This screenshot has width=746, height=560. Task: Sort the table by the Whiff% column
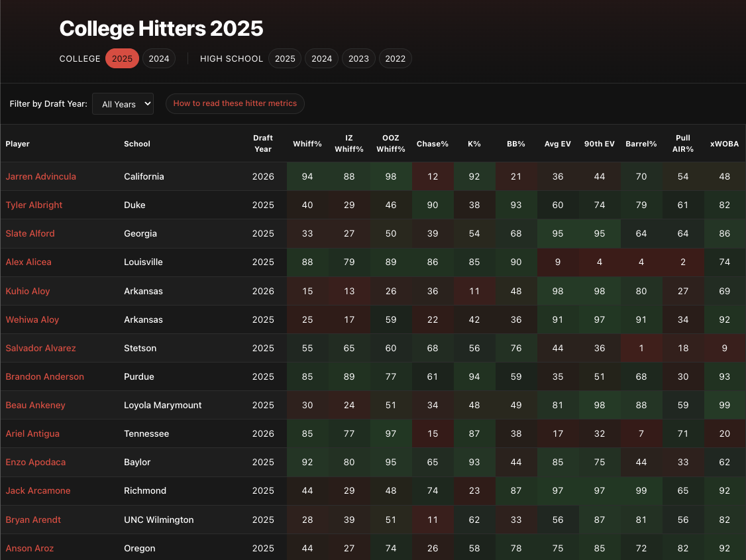(x=307, y=143)
